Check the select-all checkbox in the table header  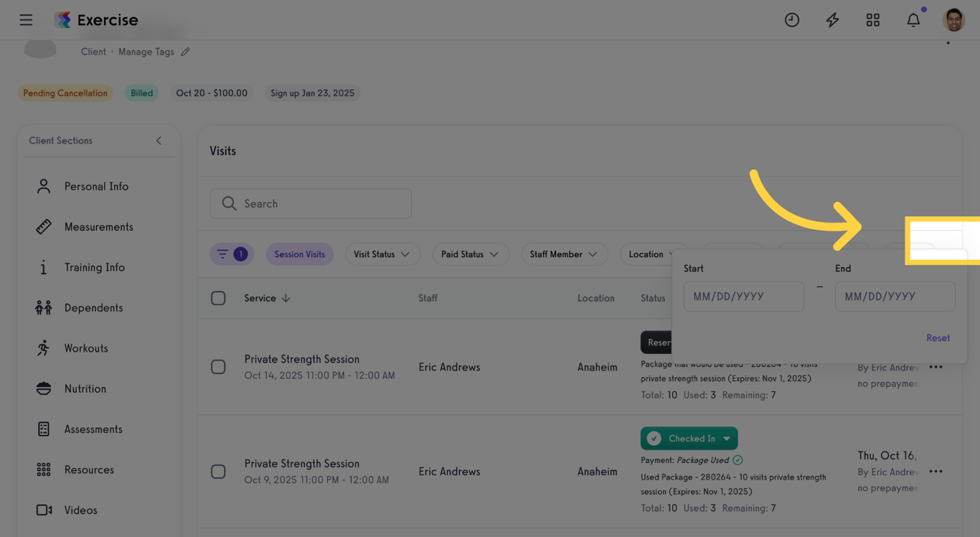(219, 297)
